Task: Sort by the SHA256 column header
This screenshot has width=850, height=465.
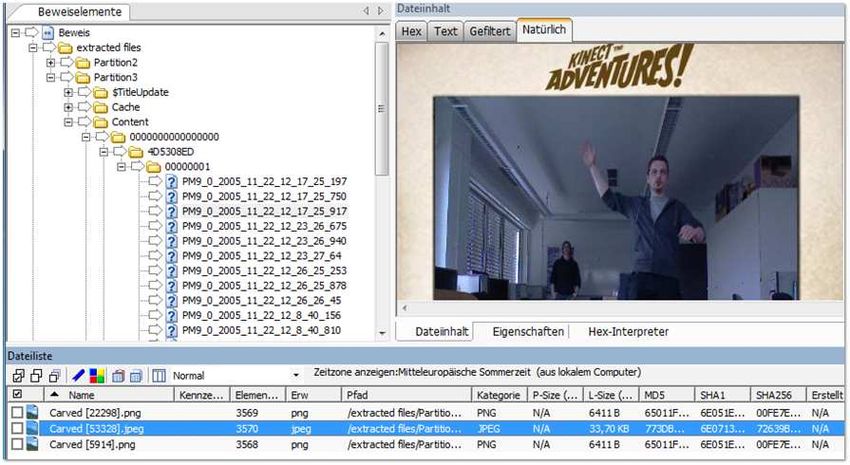Action: [x=777, y=395]
